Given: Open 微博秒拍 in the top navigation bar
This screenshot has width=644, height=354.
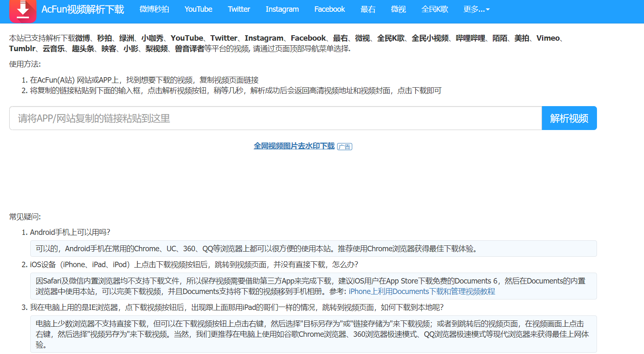Looking at the screenshot, I should [154, 9].
